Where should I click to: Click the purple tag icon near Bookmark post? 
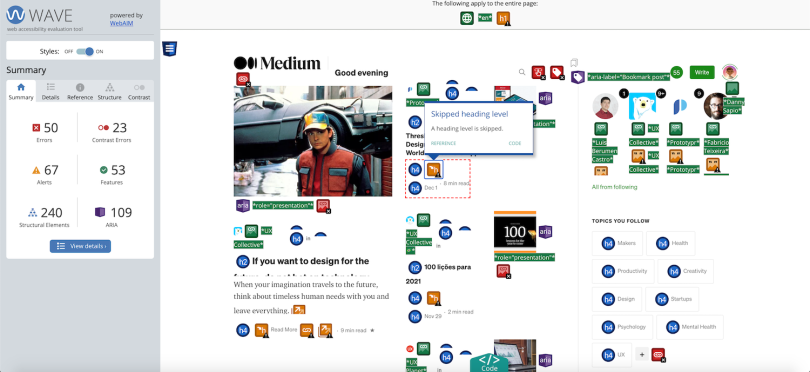578,78
